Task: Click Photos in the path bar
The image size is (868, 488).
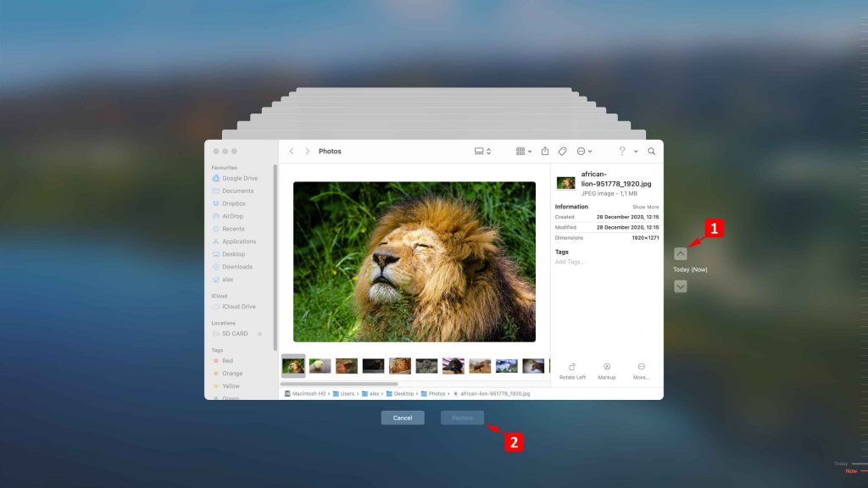Action: point(433,394)
